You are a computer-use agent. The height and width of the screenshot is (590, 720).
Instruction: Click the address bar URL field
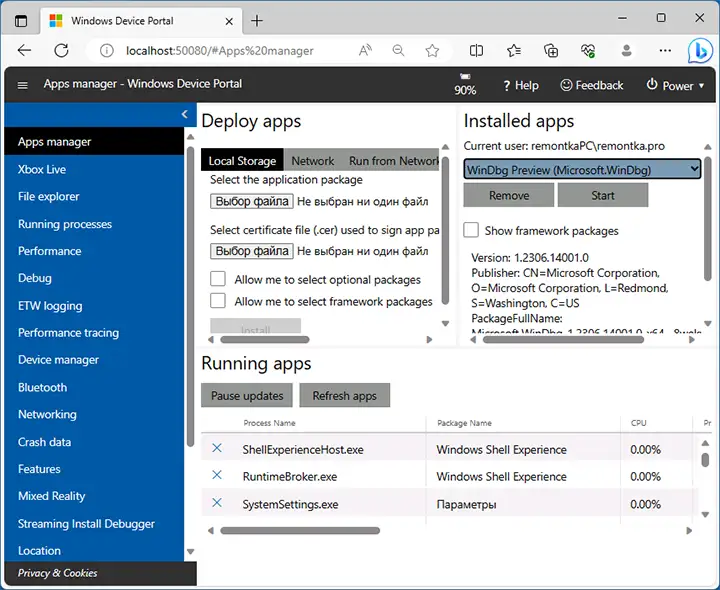pyautogui.click(x=219, y=51)
